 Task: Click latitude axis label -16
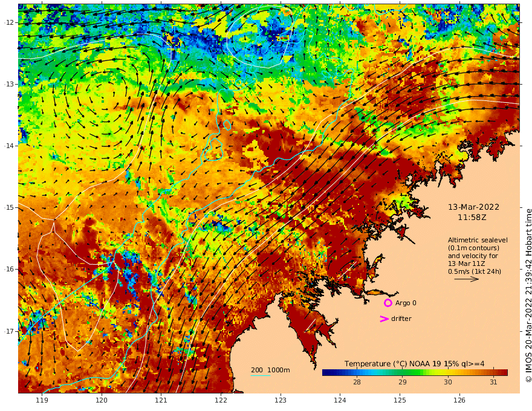(x=9, y=269)
